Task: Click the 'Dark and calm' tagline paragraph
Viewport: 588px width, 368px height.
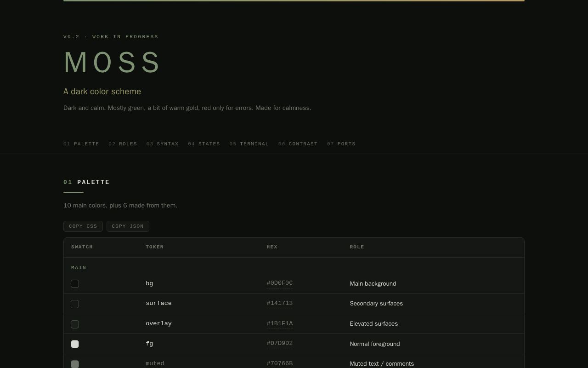Action: (187, 108)
